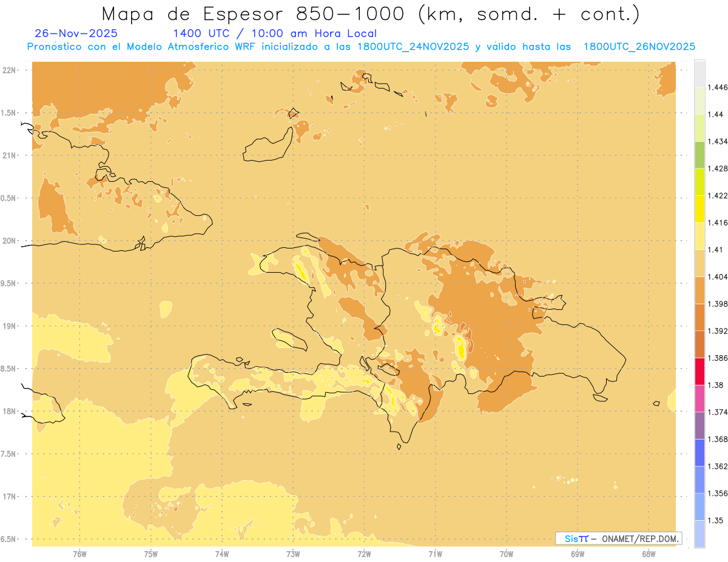Pick the tan swatch between 1.404 and 1.41
Screen dimensions: 728x562
pyautogui.click(x=699, y=263)
